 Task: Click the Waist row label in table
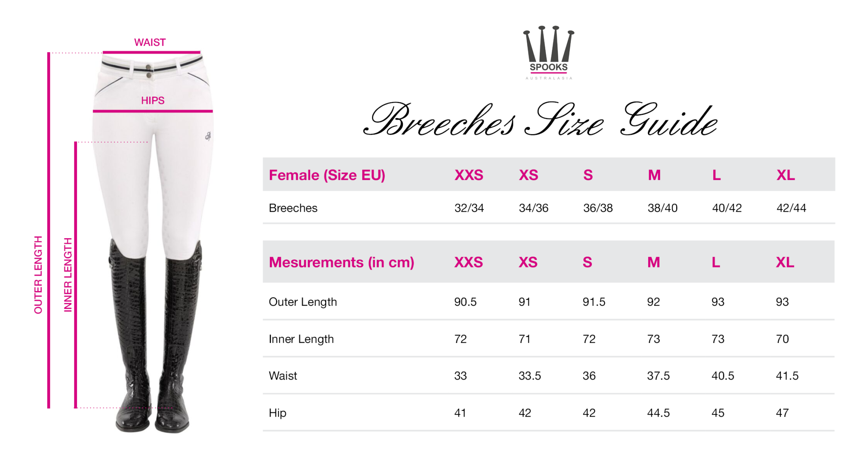283,376
